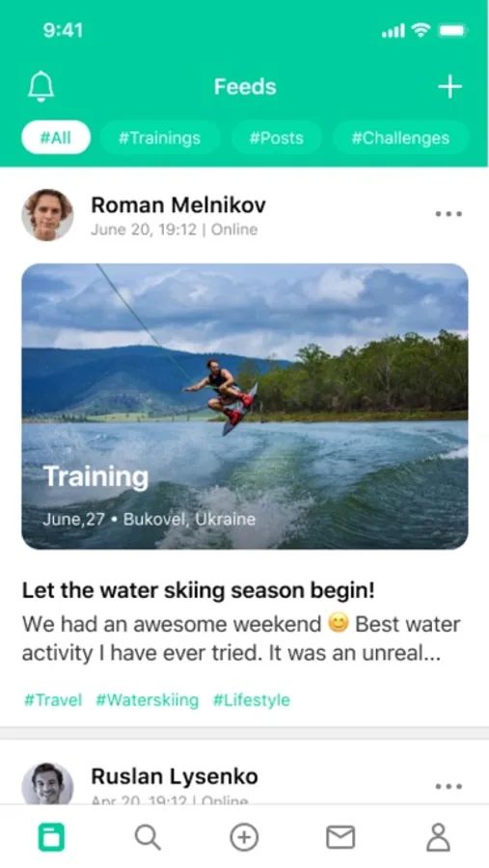Open notifications bell icon

click(x=41, y=87)
